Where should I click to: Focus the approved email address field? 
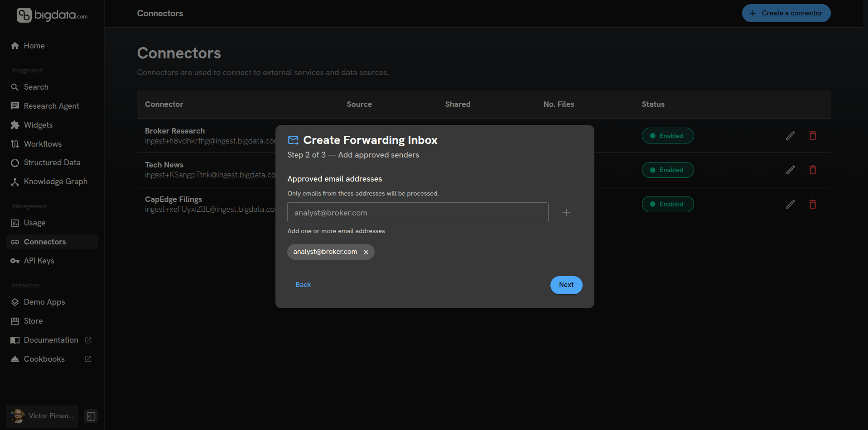[418, 212]
